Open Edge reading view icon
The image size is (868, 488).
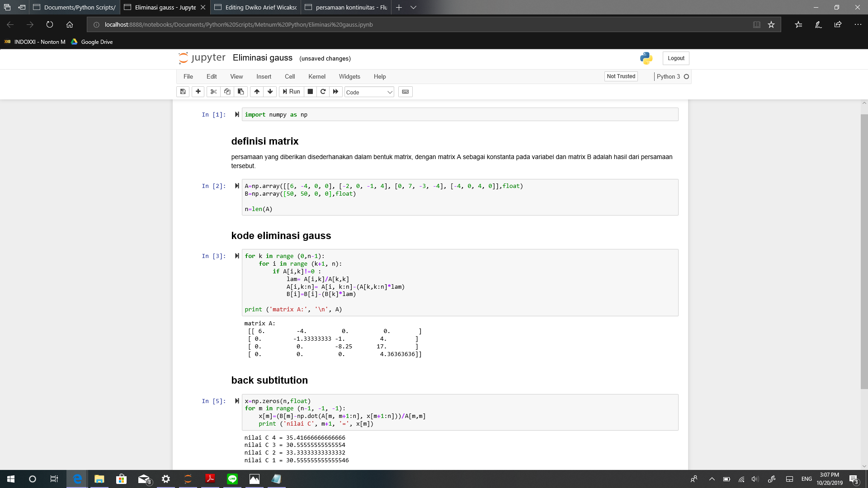pyautogui.click(x=756, y=24)
